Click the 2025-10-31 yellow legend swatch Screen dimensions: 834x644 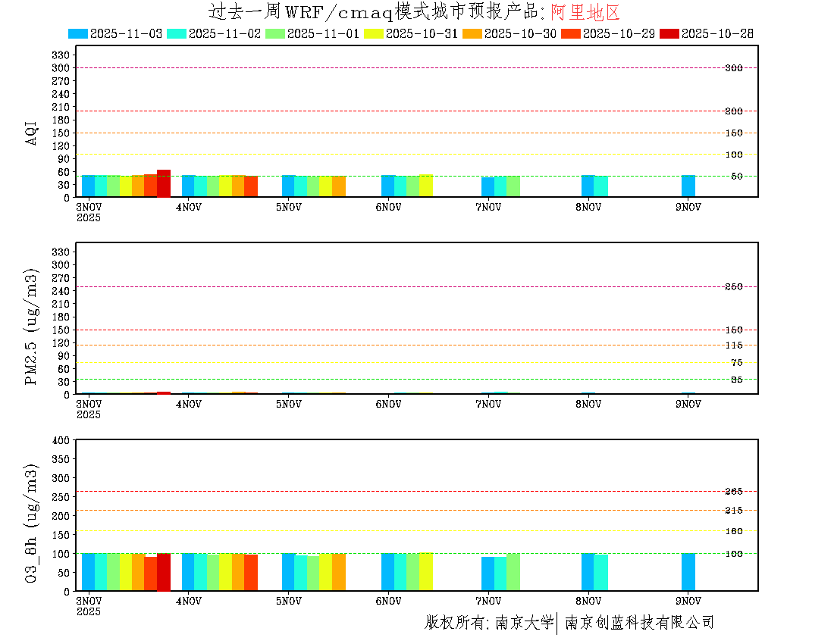click(x=374, y=33)
